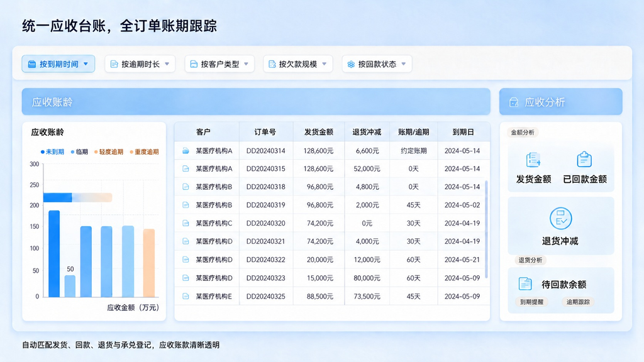Viewport: 644px width, 362px height.
Task: Click the 退货冲减 card label
Action: coord(560,241)
